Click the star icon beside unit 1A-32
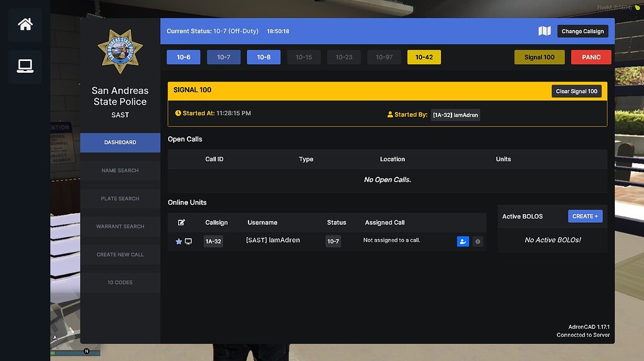Image resolution: width=644 pixels, height=361 pixels. click(179, 241)
